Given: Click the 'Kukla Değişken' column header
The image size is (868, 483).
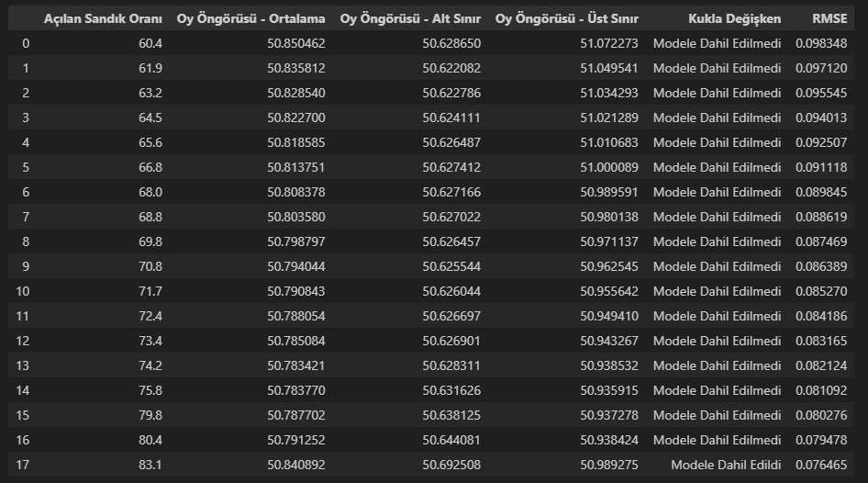Looking at the screenshot, I should 734,18.
